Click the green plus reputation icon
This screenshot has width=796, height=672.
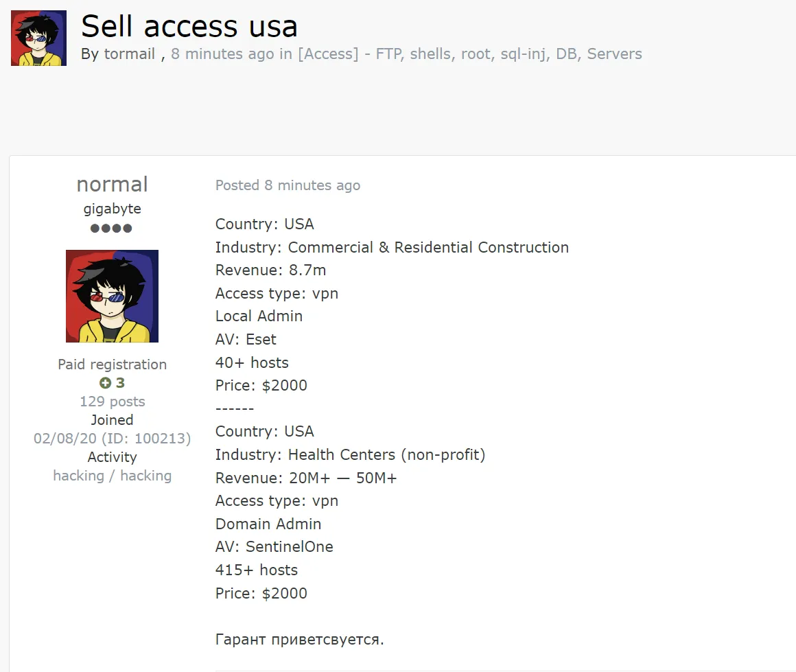pyautogui.click(x=105, y=383)
